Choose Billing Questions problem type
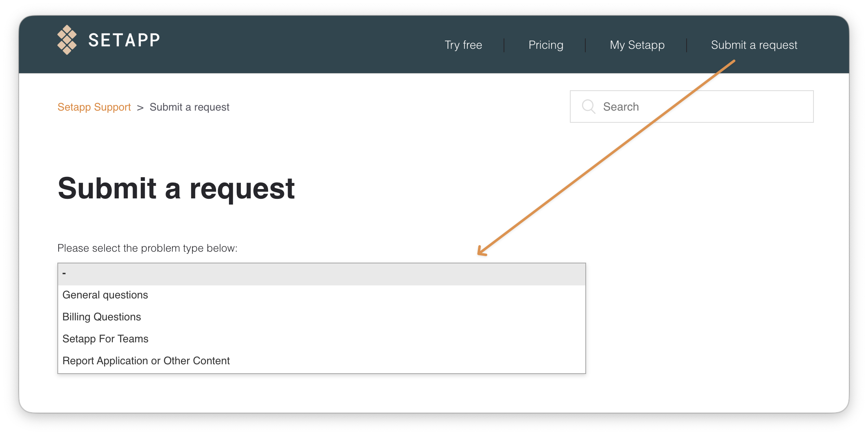The width and height of the screenshot is (868, 435). coord(321,317)
